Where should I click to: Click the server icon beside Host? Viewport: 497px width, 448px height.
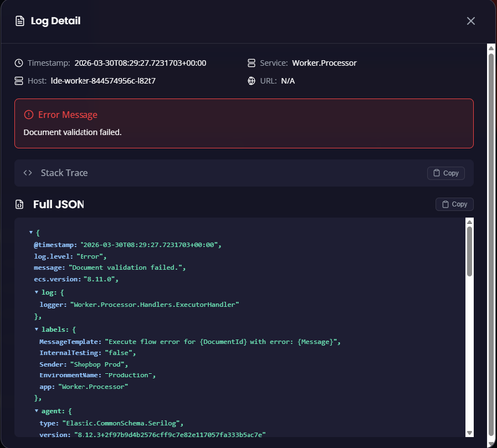(19, 81)
